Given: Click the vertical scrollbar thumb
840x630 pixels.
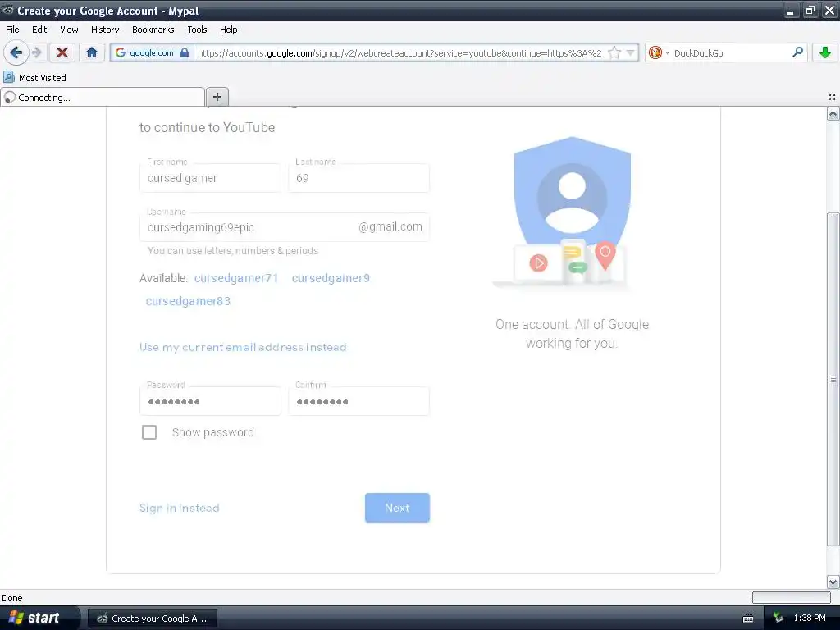Looking at the screenshot, I should [x=833, y=379].
